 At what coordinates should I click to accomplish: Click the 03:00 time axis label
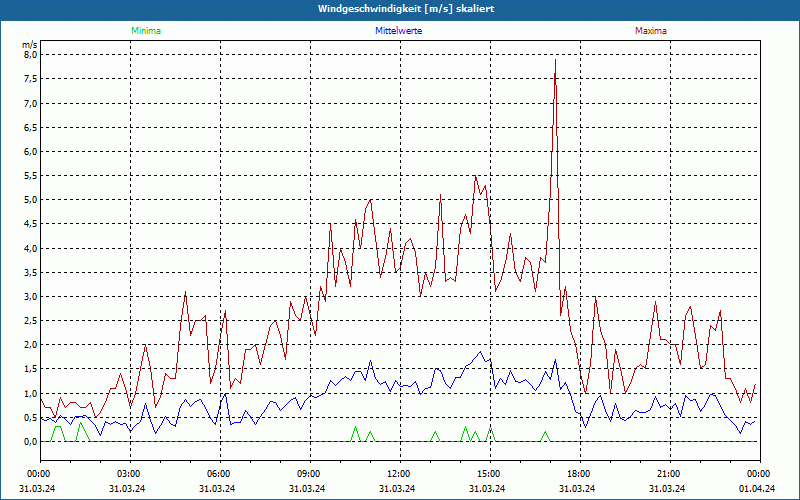pyautogui.click(x=131, y=474)
